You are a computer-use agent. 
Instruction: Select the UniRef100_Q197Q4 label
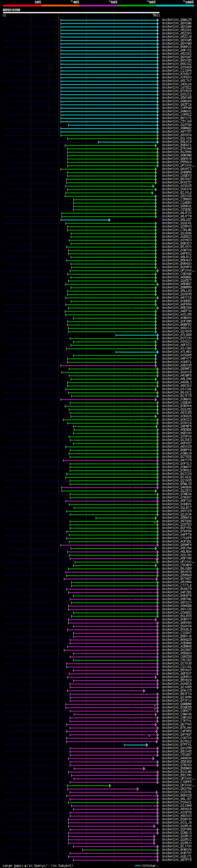tap(177, 125)
